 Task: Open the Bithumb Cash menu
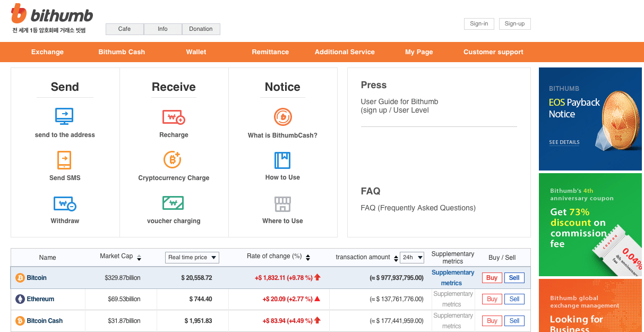tap(122, 52)
